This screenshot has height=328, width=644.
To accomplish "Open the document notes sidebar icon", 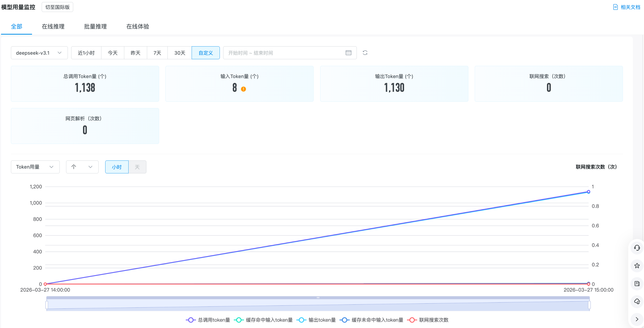I will click(x=637, y=284).
